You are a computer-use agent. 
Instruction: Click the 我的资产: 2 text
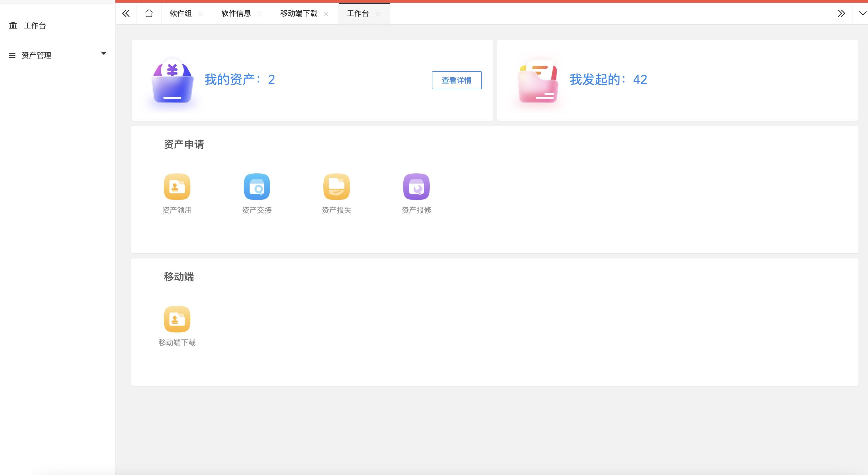coord(240,80)
